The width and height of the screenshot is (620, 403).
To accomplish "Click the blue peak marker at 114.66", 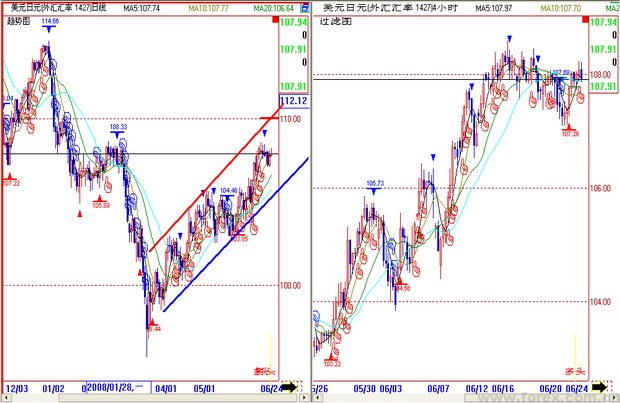I will tap(48, 30).
